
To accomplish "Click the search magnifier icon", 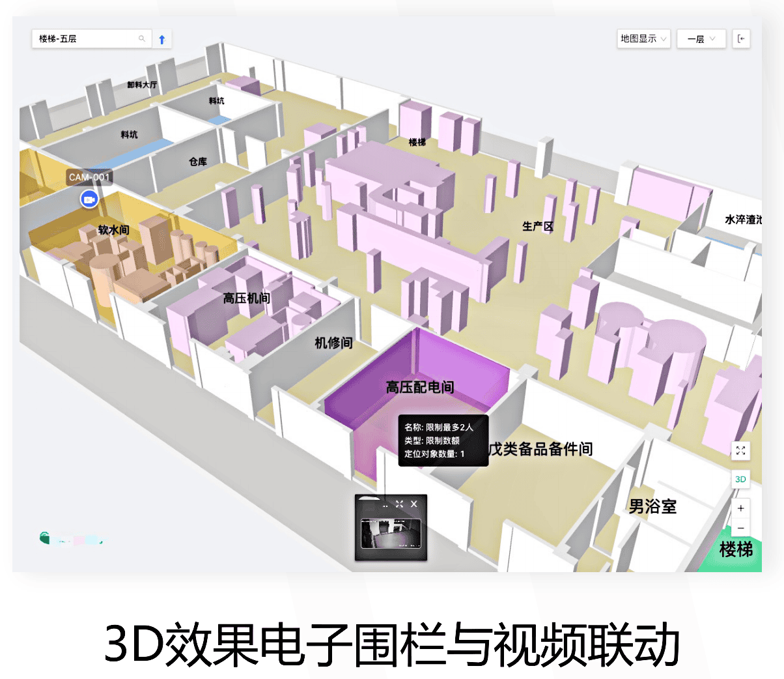I will click(142, 39).
